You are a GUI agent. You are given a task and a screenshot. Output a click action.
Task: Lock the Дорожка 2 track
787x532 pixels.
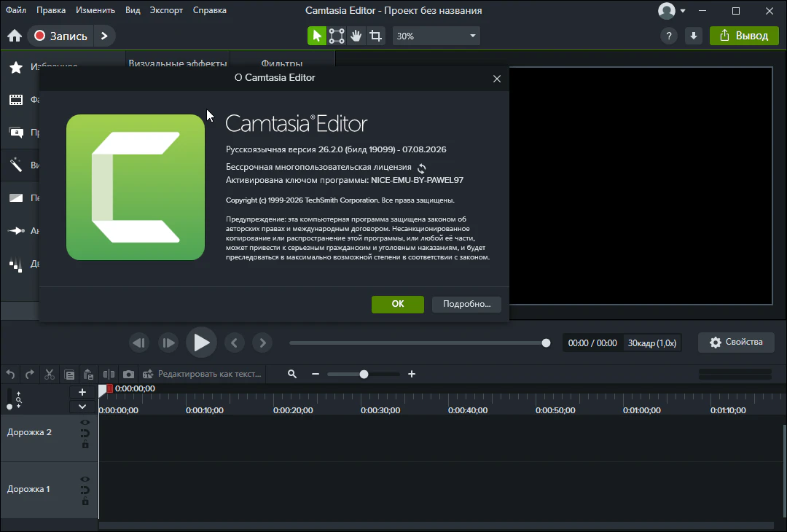tap(85, 444)
